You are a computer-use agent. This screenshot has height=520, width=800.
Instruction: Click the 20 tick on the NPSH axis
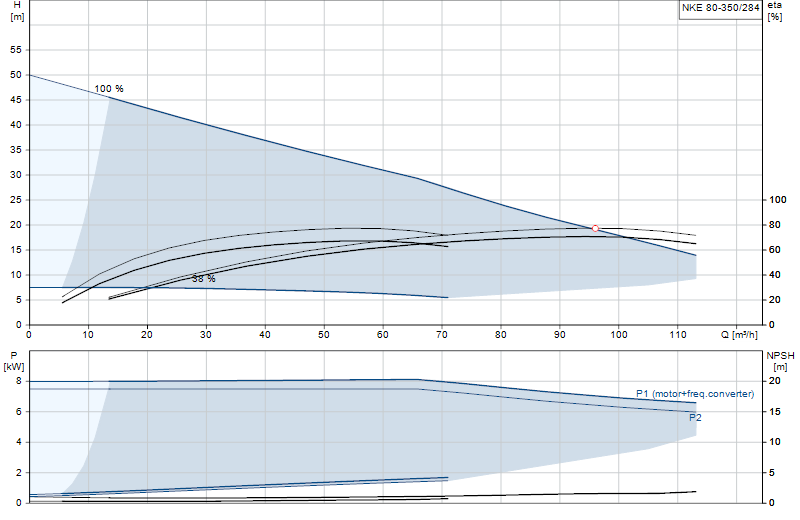click(774, 381)
